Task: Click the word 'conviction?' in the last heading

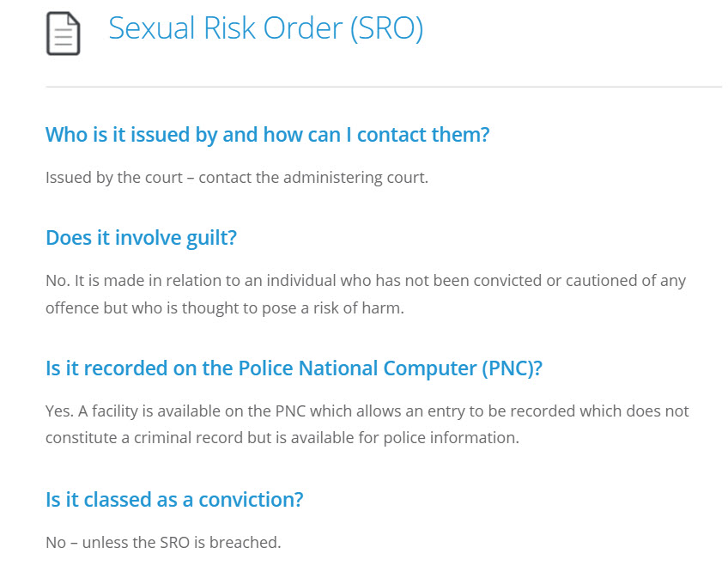Action: point(251,500)
